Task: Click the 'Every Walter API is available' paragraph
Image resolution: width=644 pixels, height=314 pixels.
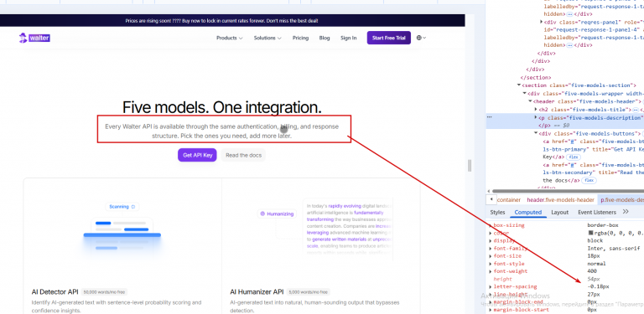Action: (221, 131)
